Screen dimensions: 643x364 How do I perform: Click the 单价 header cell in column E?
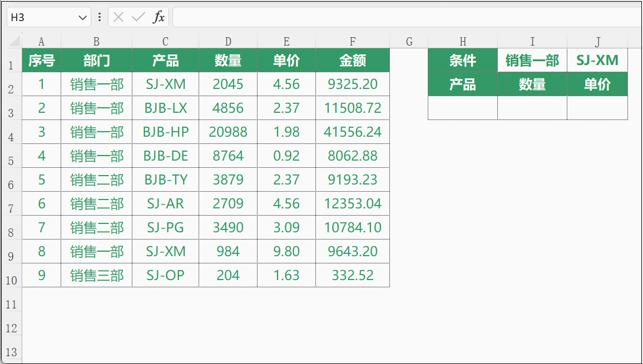click(286, 60)
